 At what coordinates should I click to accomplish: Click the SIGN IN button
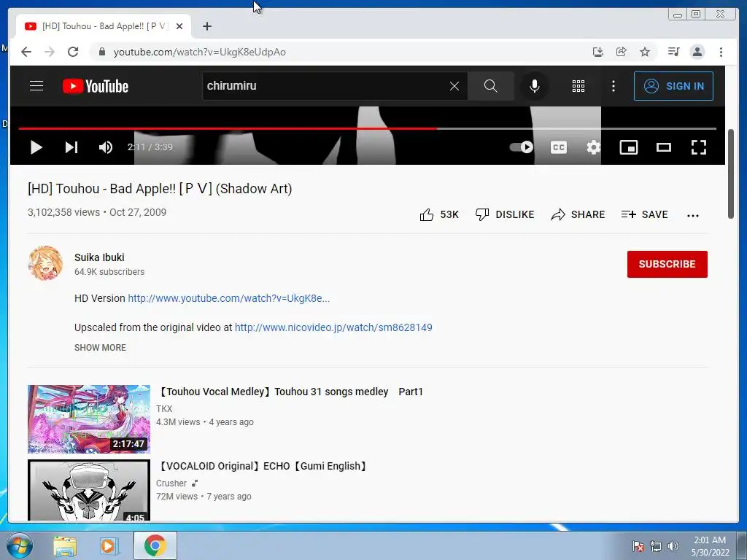click(673, 86)
